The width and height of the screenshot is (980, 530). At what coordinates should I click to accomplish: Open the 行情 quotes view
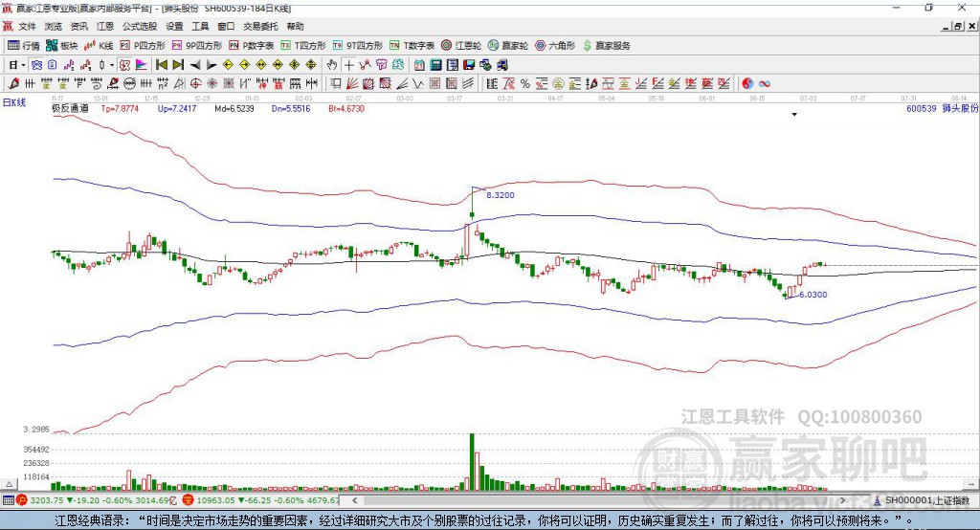(24, 46)
